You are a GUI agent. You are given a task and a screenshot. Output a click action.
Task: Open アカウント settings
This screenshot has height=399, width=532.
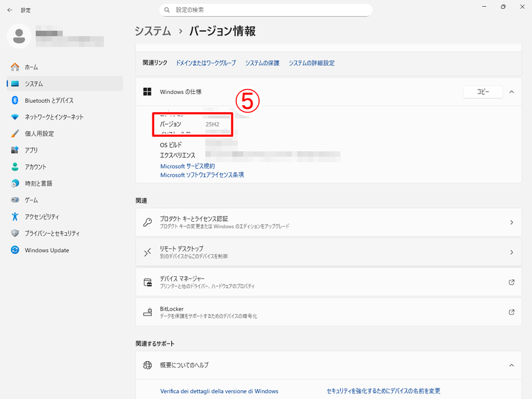pos(65,167)
